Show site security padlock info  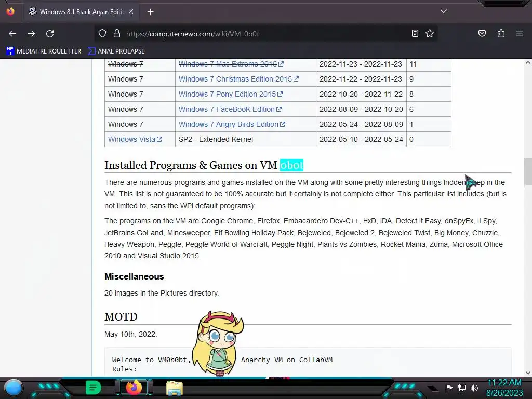(117, 34)
